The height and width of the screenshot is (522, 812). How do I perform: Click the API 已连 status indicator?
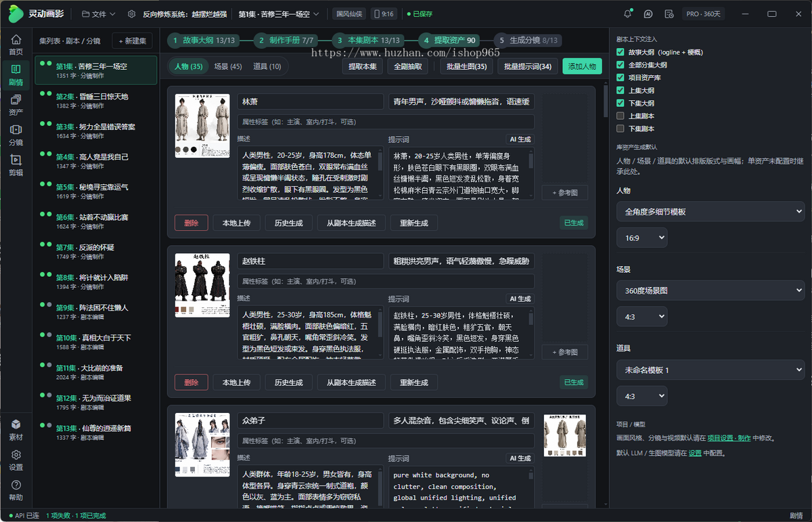coord(23,516)
